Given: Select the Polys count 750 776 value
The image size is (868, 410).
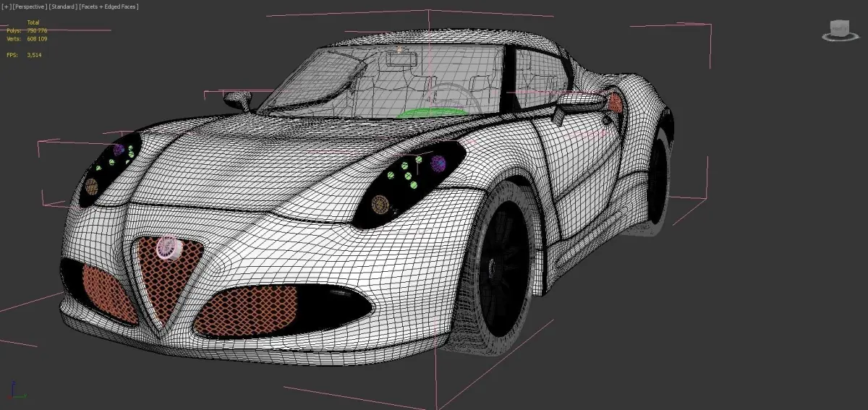Looking at the screenshot, I should 37,30.
